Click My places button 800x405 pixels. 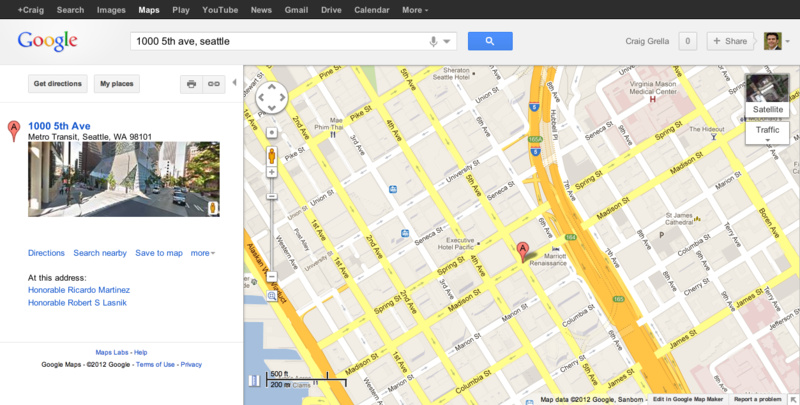117,84
